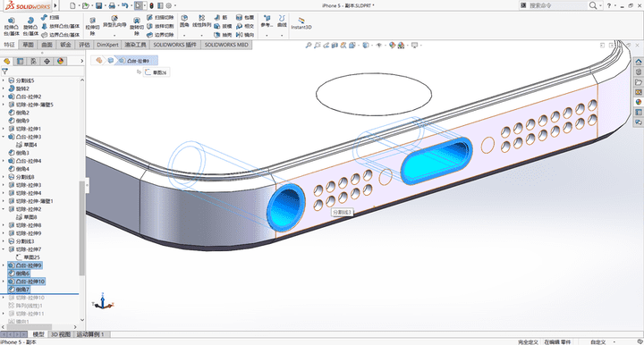Click the feature tree filter funnel icon
The width and height of the screenshot is (644, 345).
[x=5, y=72]
